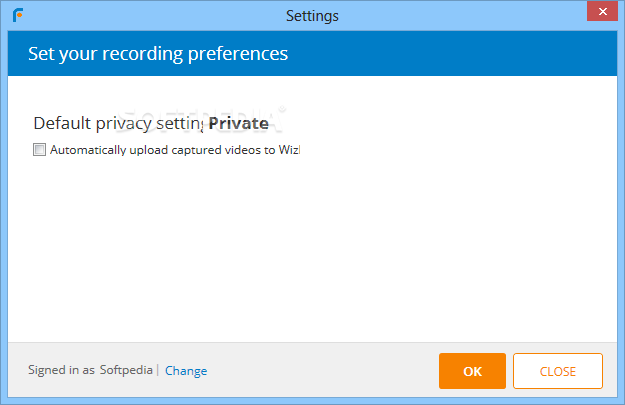Click the 'Settings' window title text

pos(312,16)
